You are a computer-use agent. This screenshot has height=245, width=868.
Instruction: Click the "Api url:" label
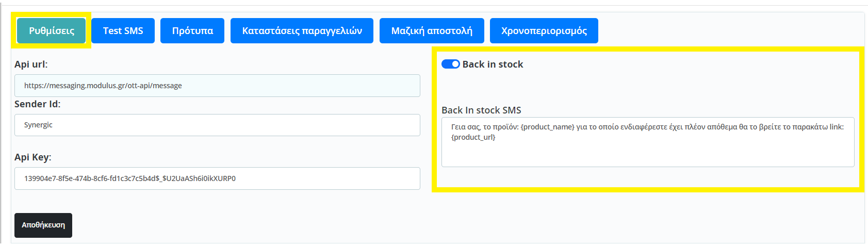coord(31,64)
